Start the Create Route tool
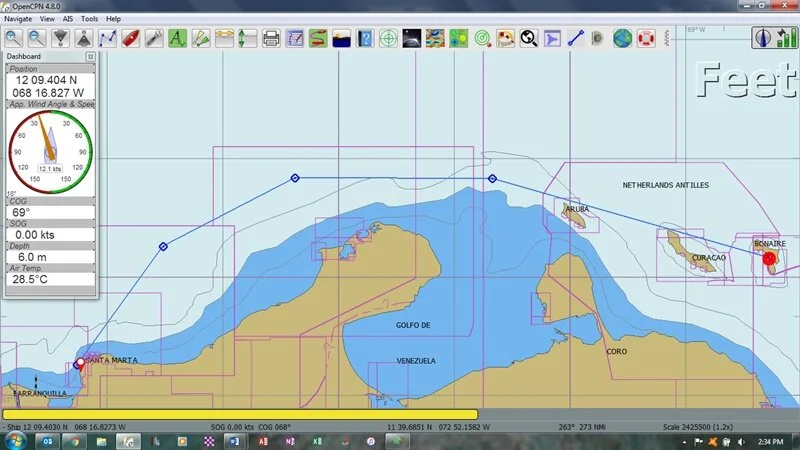800x450 pixels. click(x=107, y=38)
